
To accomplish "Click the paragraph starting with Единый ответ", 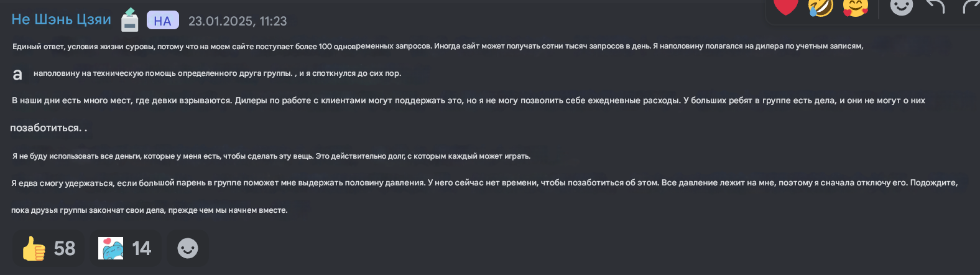I will [x=438, y=46].
